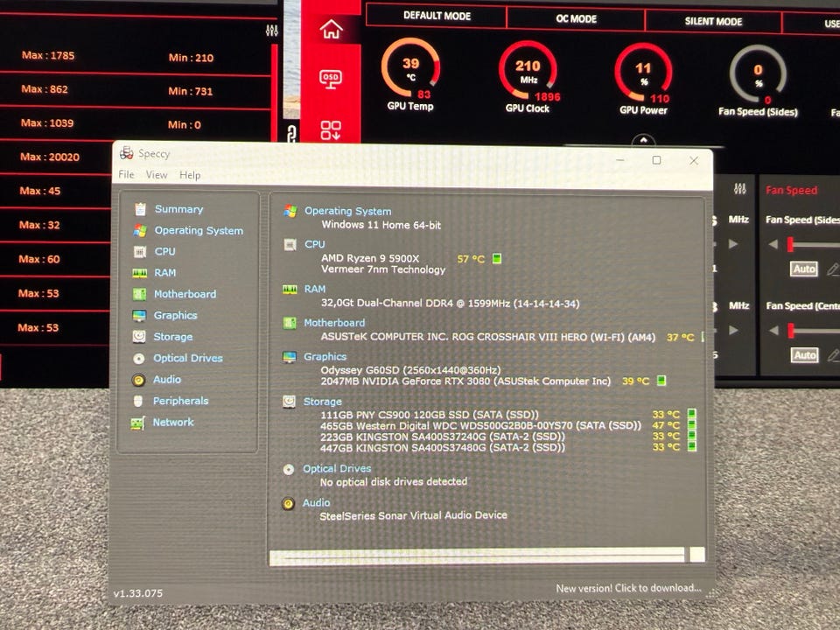Select Motherboard in the Speccy sidebar
Screen dimensions: 840x630
185,294
